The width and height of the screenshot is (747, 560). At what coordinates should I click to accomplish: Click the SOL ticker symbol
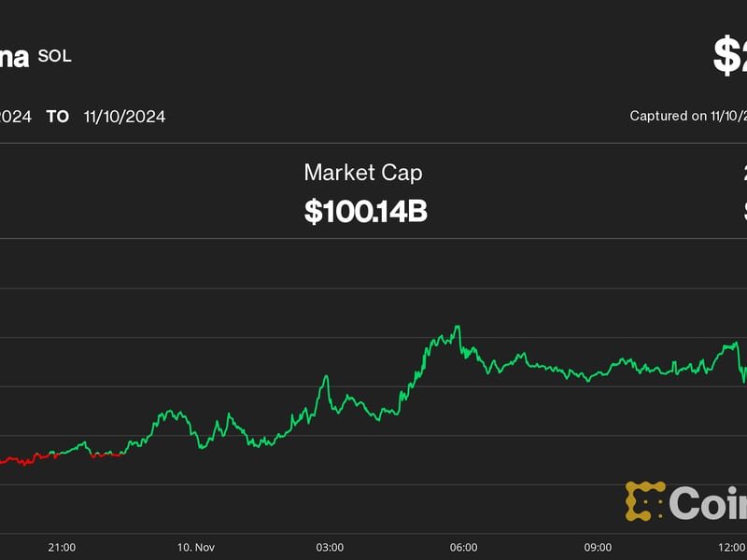(x=54, y=56)
